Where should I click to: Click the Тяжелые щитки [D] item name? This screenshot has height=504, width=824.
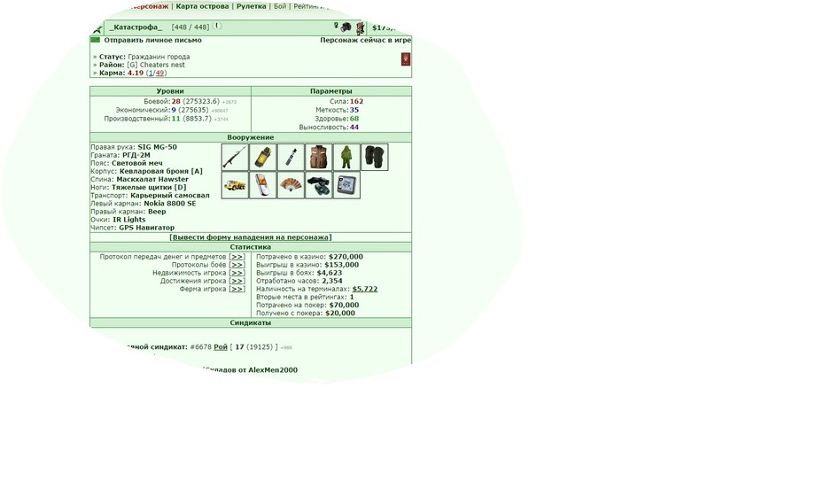click(x=149, y=187)
